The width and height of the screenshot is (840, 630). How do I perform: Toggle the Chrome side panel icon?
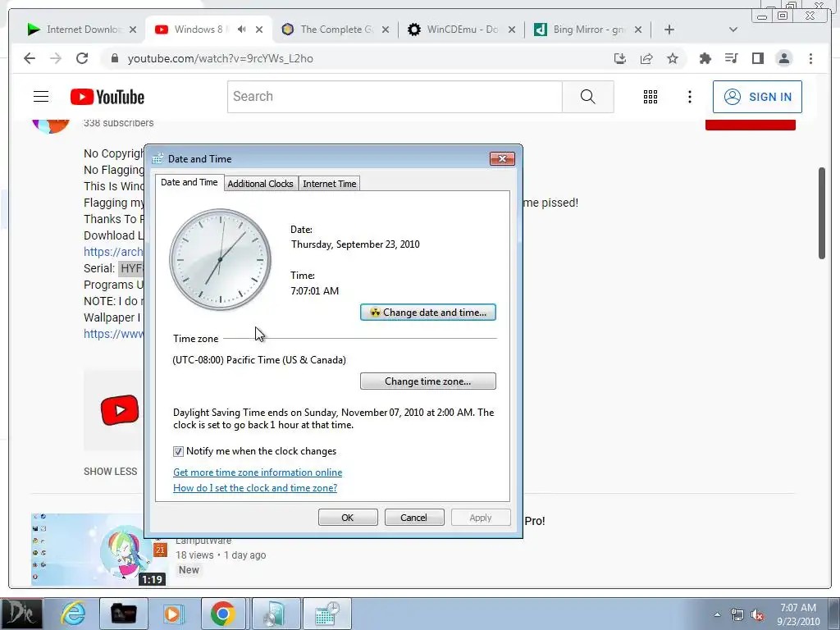pyautogui.click(x=757, y=58)
